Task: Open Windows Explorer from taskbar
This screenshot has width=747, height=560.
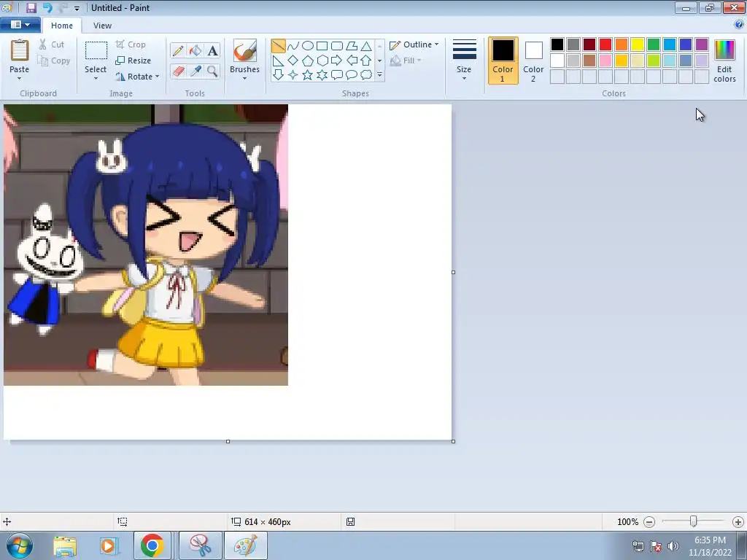Action: point(65,545)
